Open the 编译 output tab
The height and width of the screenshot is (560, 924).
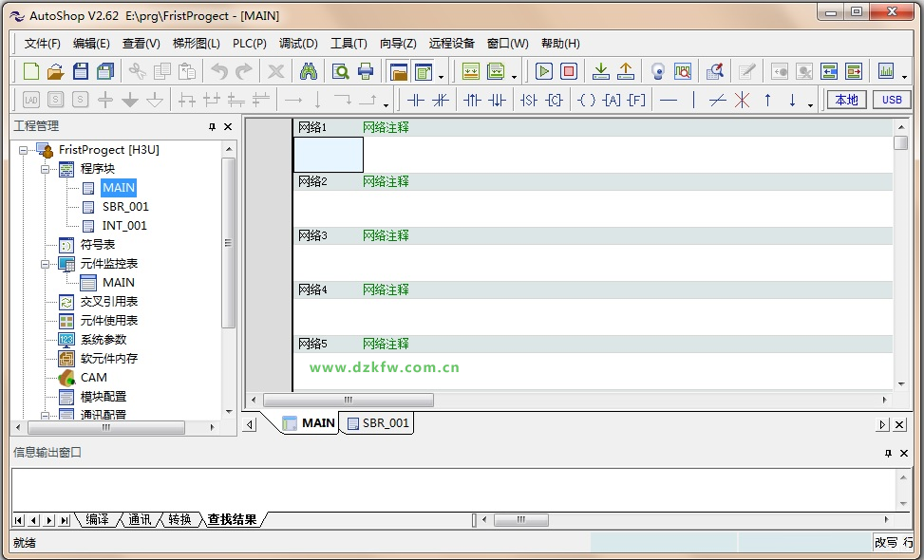[97, 519]
